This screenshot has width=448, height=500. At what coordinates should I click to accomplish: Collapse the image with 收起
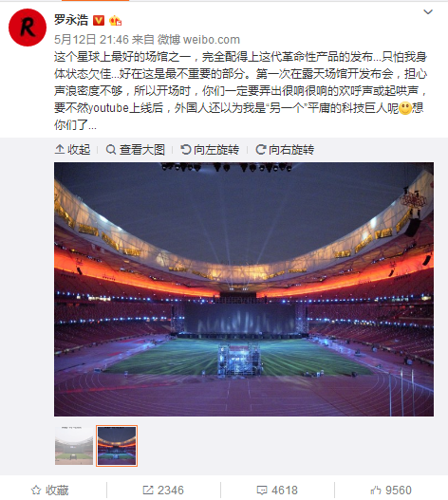(73, 150)
